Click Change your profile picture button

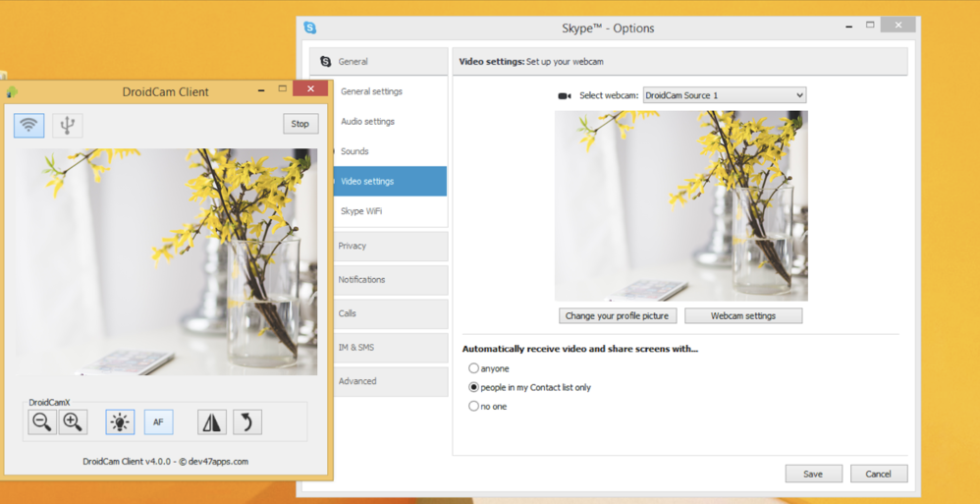[617, 315]
